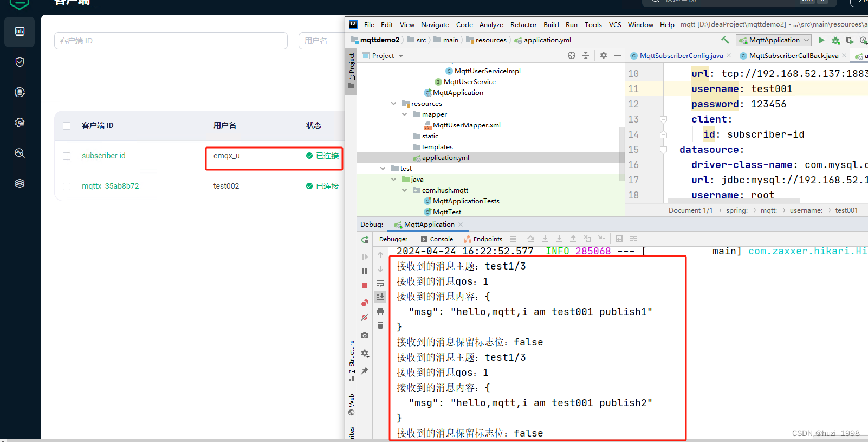Fold the datasource block at line 15

pyautogui.click(x=663, y=150)
